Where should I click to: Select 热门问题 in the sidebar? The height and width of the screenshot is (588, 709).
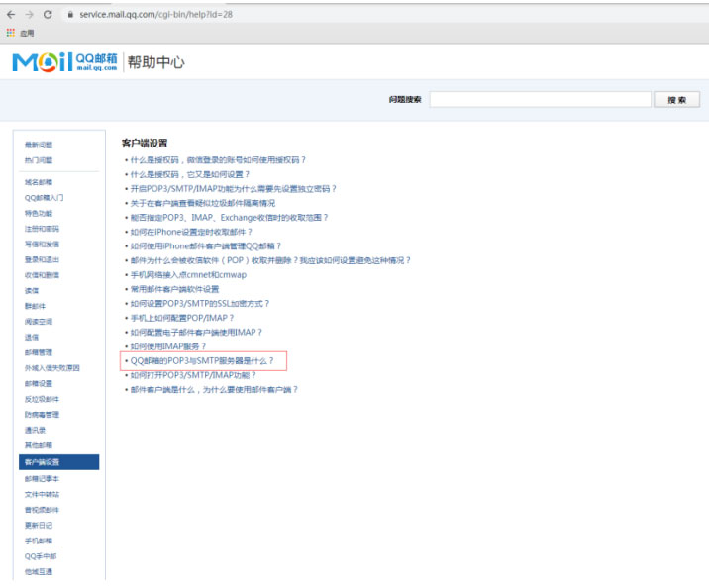coord(40,159)
